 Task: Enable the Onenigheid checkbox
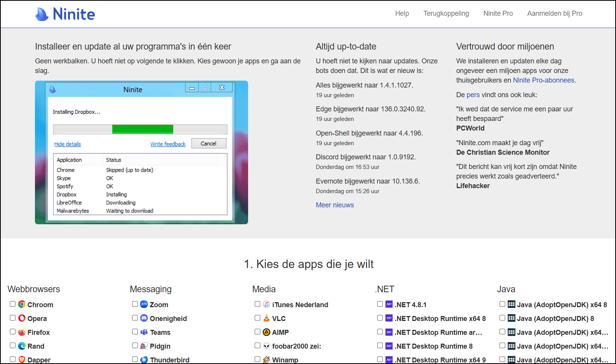pyautogui.click(x=135, y=318)
